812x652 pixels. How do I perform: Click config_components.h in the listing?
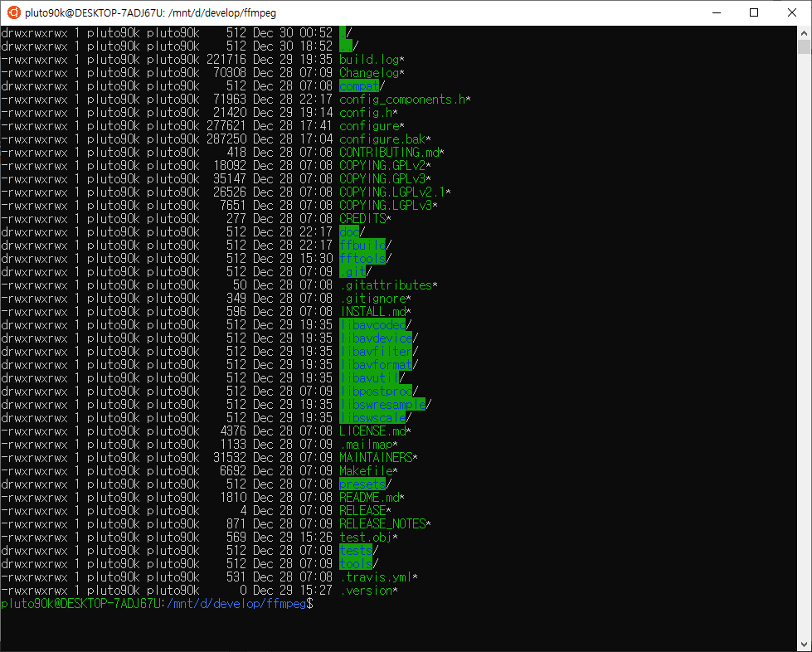click(x=402, y=100)
